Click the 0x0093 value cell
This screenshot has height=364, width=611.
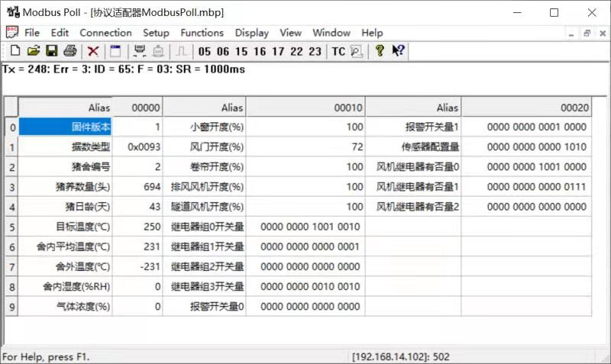click(x=137, y=147)
